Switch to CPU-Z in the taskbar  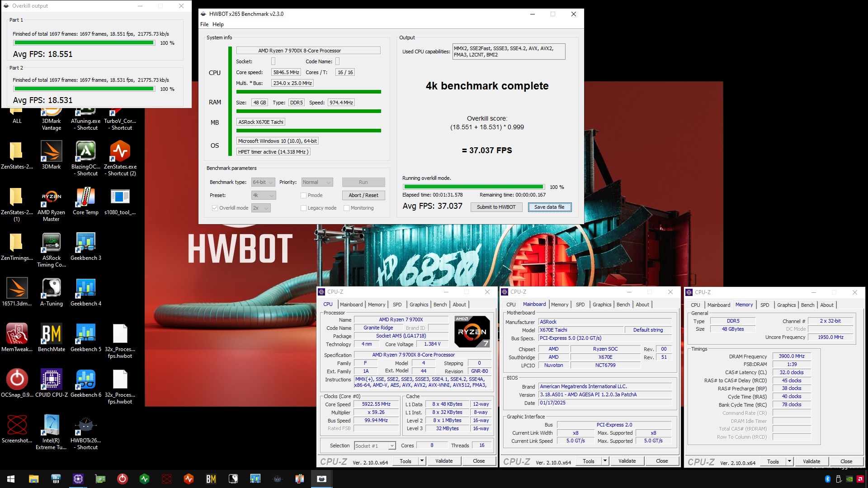[78, 479]
